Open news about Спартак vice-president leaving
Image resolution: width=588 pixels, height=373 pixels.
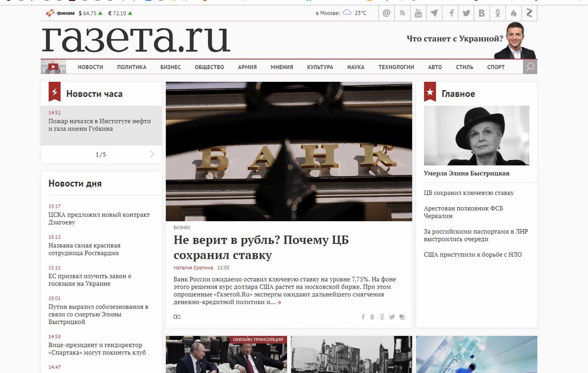pyautogui.click(x=97, y=349)
